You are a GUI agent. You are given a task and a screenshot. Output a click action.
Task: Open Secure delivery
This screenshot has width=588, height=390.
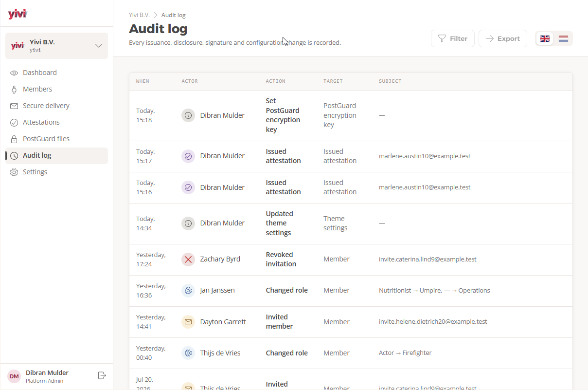pyautogui.click(x=56, y=106)
